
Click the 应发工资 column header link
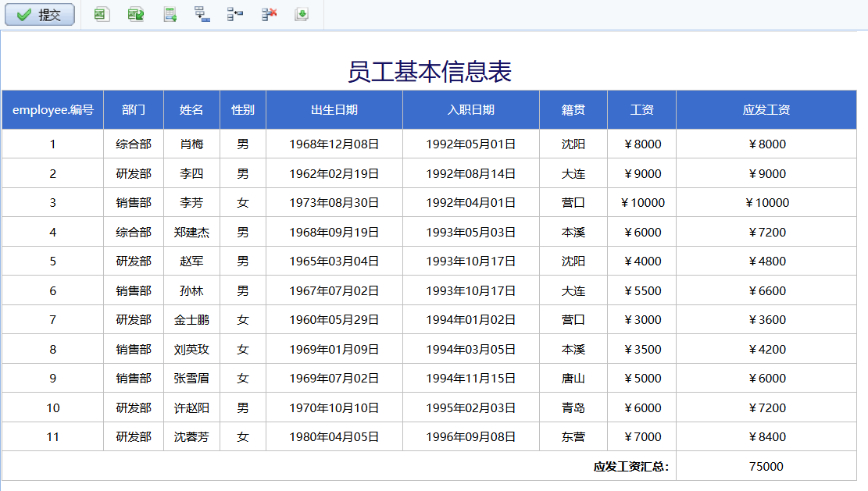pyautogui.click(x=766, y=110)
